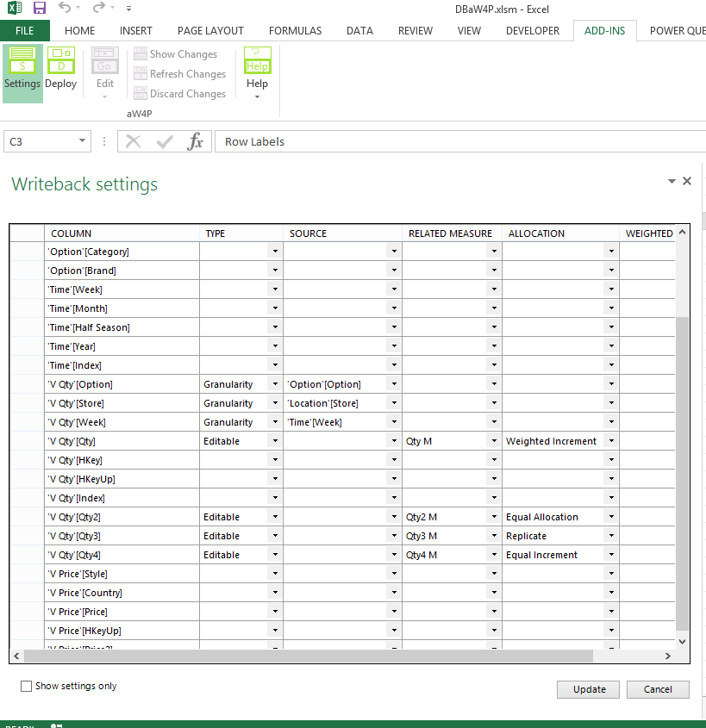This screenshot has width=706, height=728.
Task: Click the Insert Function fx icon
Action: tap(196, 141)
